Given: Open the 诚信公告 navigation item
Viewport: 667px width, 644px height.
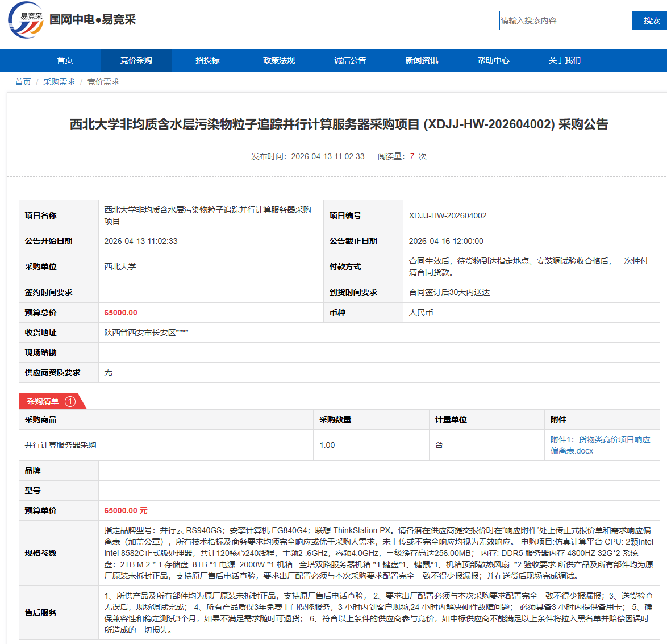Looking at the screenshot, I should tap(350, 60).
